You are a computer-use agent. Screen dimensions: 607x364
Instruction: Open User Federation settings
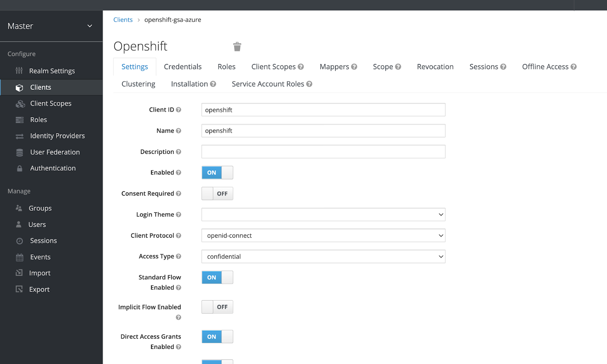click(x=55, y=152)
